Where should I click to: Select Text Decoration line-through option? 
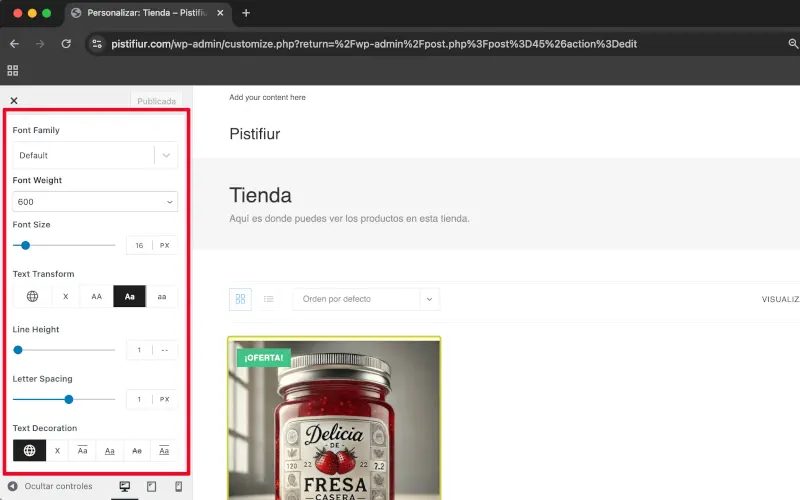[x=137, y=451]
